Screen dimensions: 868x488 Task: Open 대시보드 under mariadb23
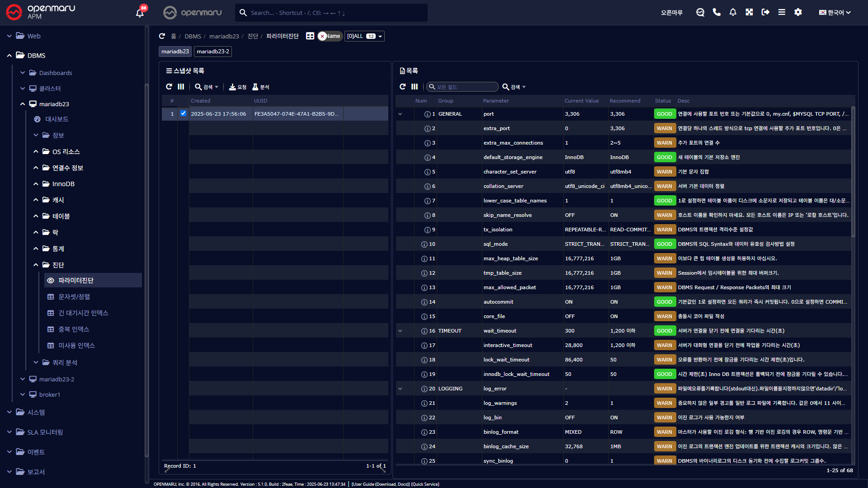pos(57,119)
